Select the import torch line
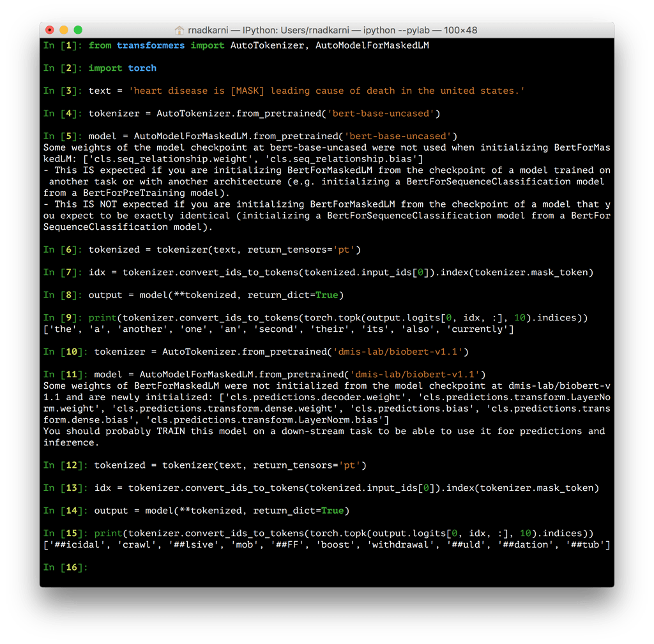654x644 pixels. (x=121, y=68)
